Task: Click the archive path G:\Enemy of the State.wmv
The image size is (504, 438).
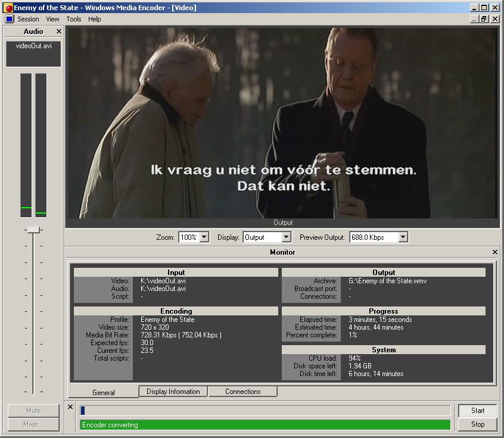Action: tap(387, 281)
